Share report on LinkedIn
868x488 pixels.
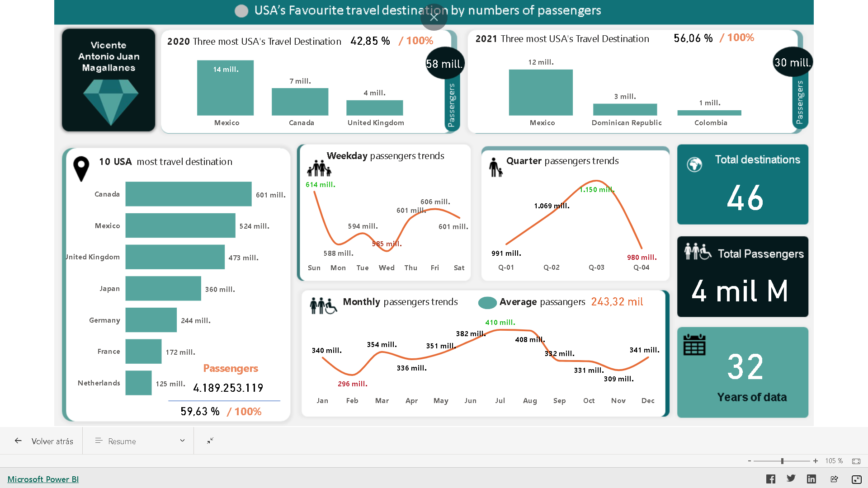(811, 479)
